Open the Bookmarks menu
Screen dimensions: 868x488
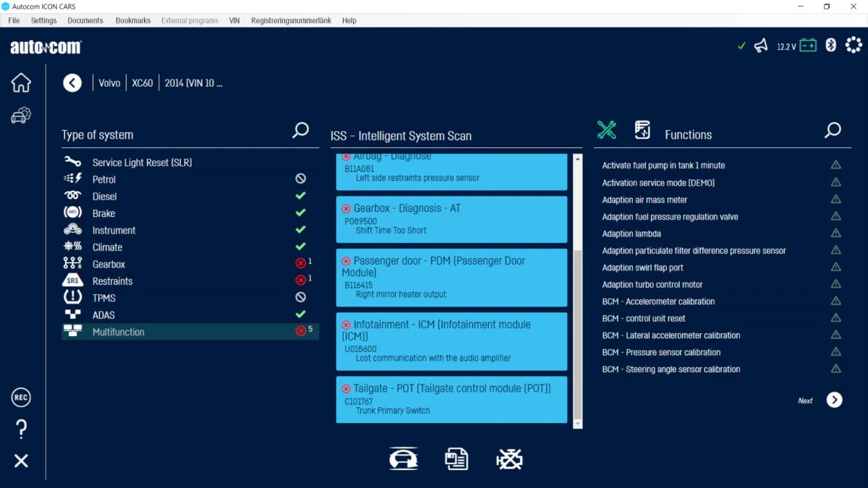point(133,20)
